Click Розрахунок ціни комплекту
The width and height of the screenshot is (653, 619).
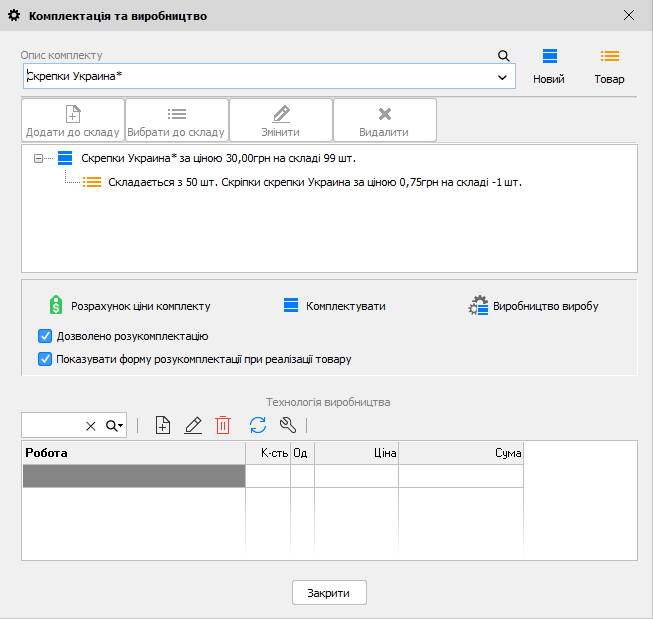[130, 306]
